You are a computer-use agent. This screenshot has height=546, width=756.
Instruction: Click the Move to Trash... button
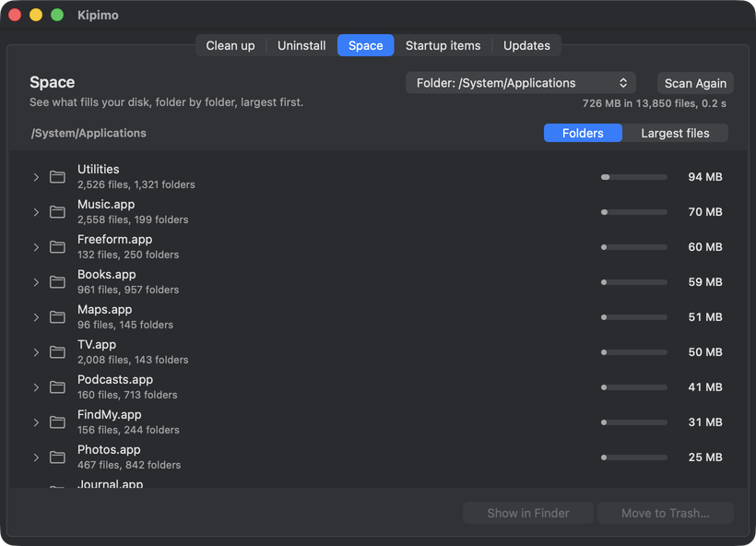(x=666, y=513)
